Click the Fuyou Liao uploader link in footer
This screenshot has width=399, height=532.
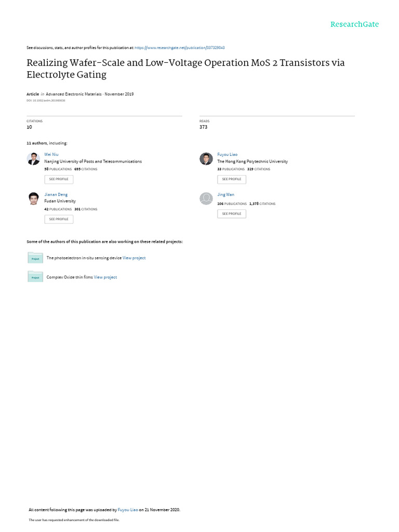(128, 510)
